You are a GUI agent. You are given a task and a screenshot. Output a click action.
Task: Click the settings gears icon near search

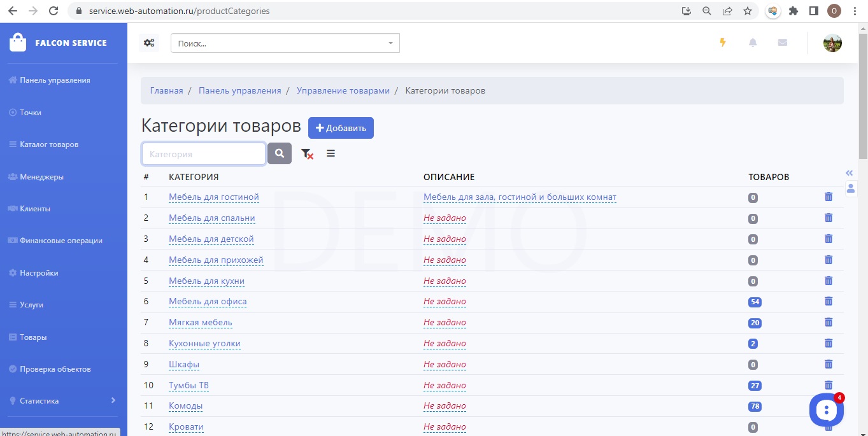[149, 43]
